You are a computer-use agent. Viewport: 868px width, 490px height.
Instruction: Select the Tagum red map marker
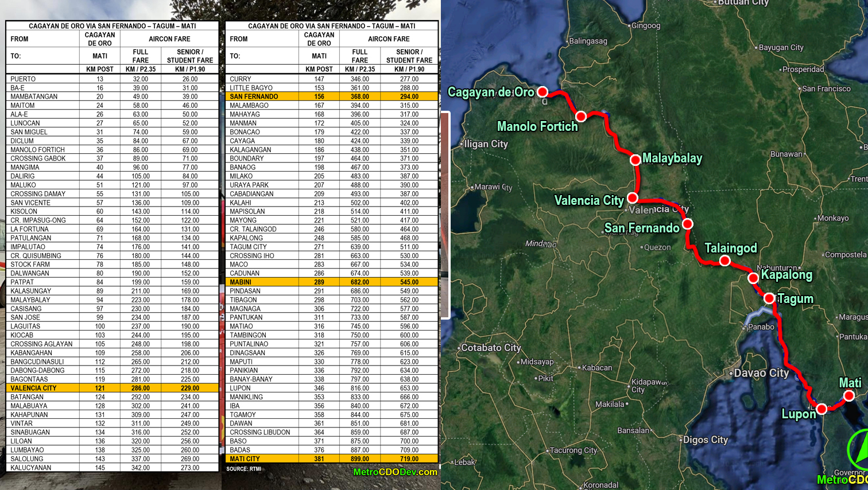769,298
